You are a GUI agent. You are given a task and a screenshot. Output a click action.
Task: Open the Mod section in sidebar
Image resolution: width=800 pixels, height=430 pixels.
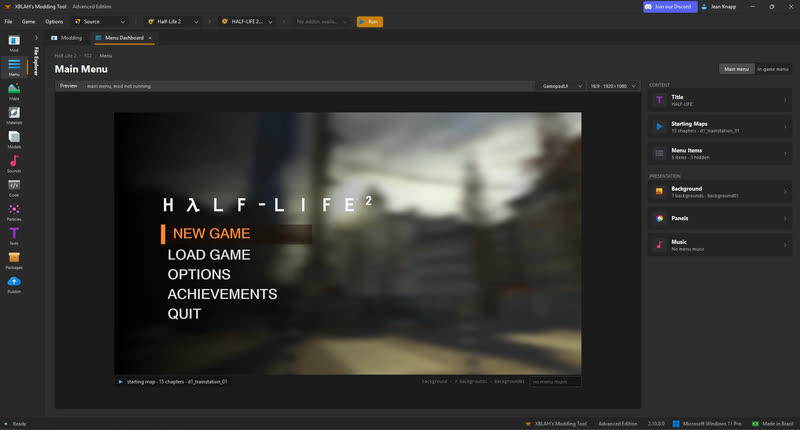tap(14, 42)
